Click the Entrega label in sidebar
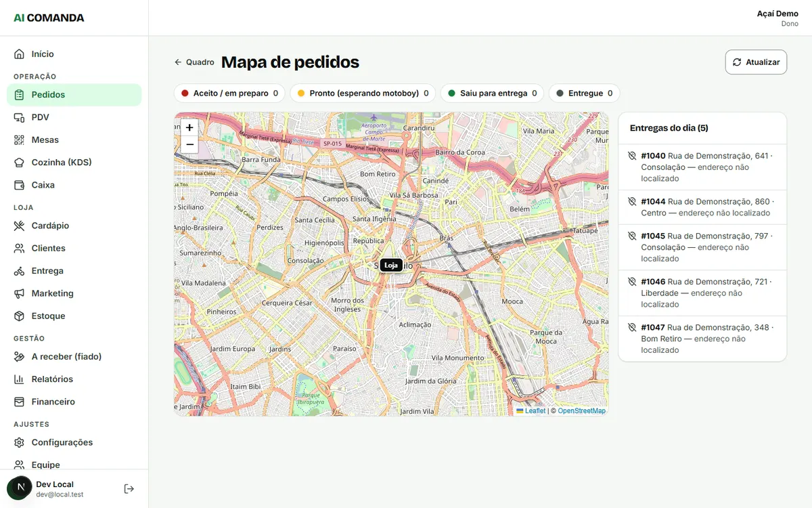Viewport: 812px width, 508px height. (47, 271)
